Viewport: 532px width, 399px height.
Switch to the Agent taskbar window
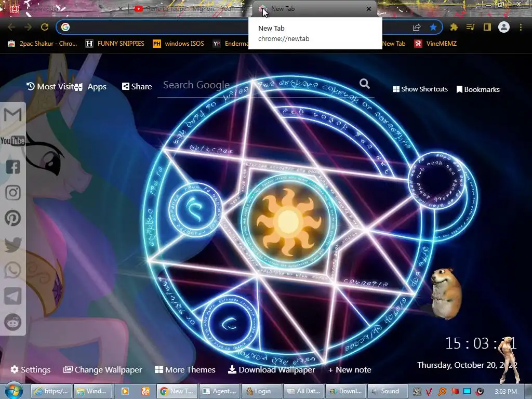pyautogui.click(x=220, y=391)
